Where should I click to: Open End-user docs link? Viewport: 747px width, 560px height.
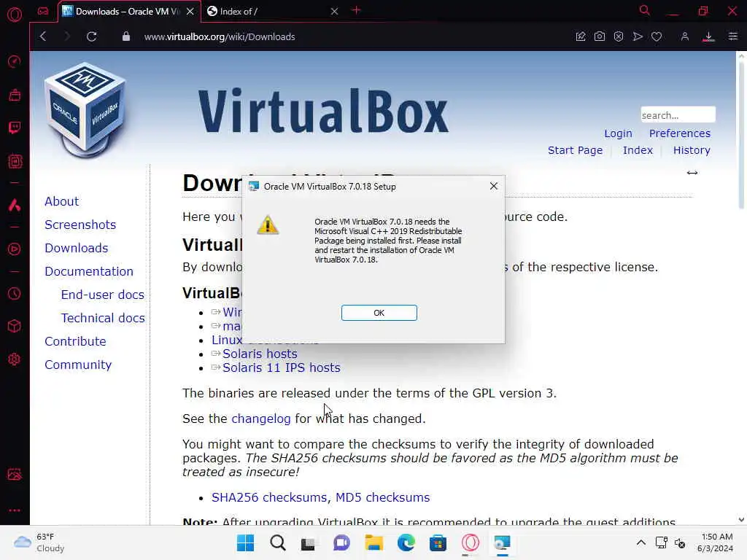[102, 295]
